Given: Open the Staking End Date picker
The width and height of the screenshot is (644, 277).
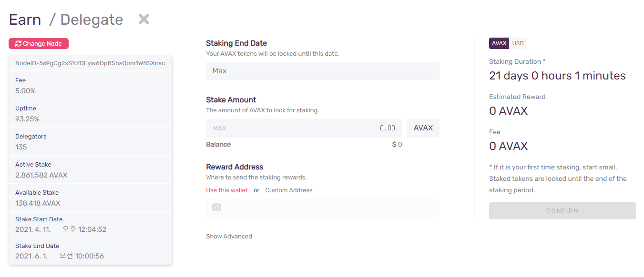Looking at the screenshot, I should coord(322,71).
